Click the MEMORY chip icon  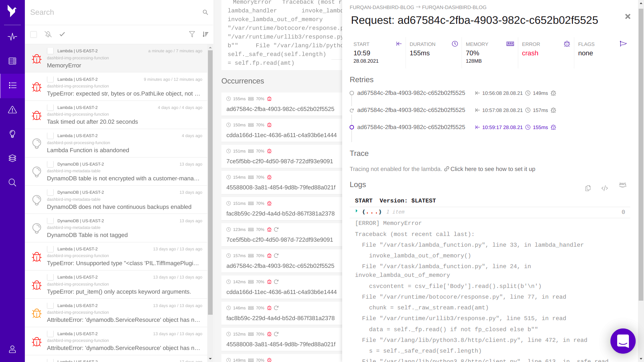coord(510,44)
